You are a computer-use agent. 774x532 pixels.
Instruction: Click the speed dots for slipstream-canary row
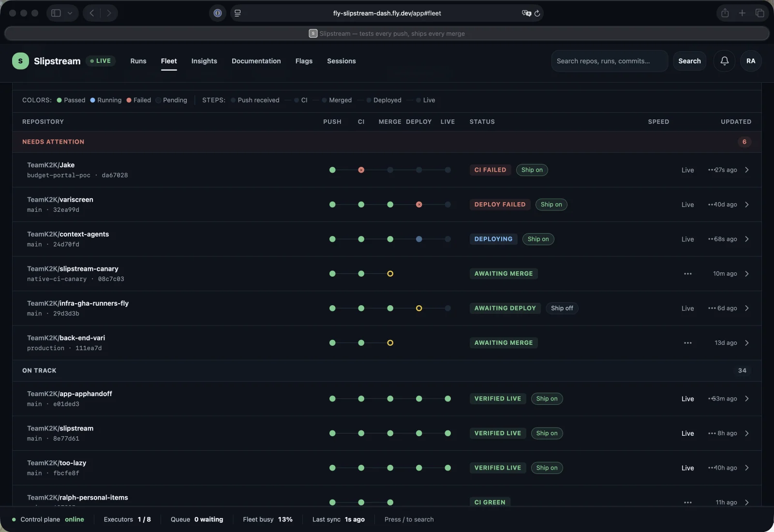(687, 274)
